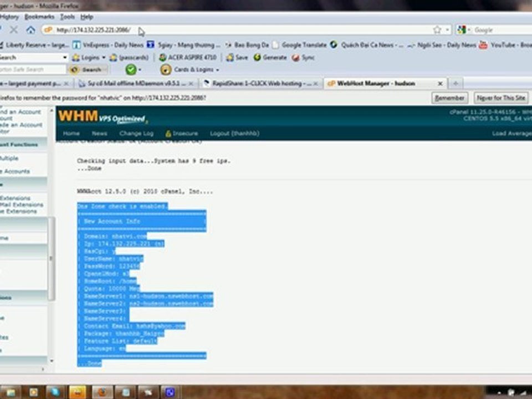Open the Help menu
Viewport: 532px width, 399px height.
pos(86,17)
